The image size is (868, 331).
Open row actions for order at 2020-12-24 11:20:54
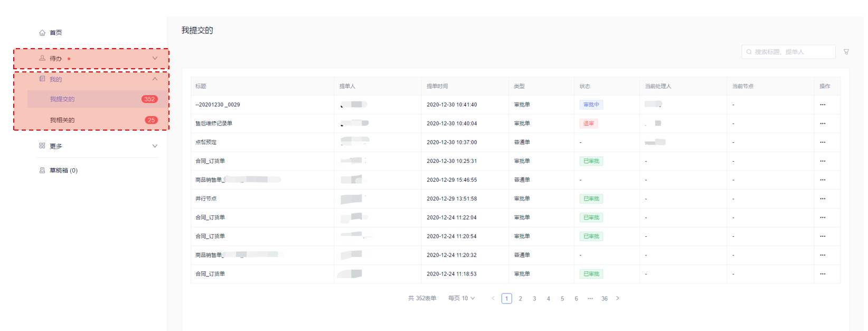pos(823,236)
